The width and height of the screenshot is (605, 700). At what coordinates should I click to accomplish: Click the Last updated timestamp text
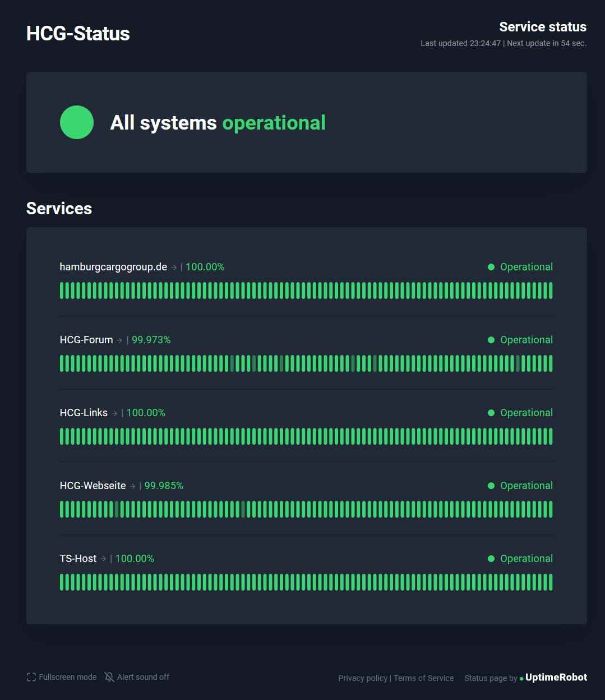tap(460, 43)
